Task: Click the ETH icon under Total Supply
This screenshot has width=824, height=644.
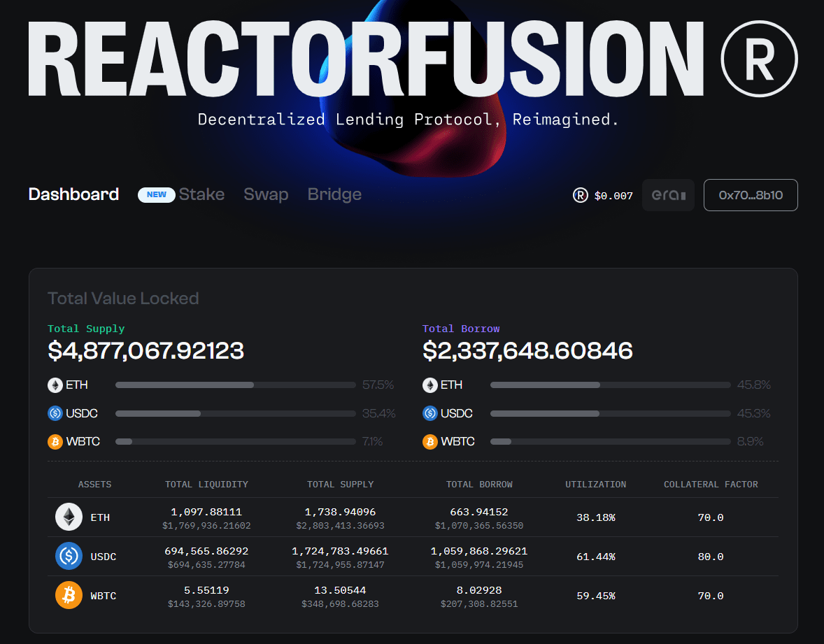Action: [x=55, y=385]
